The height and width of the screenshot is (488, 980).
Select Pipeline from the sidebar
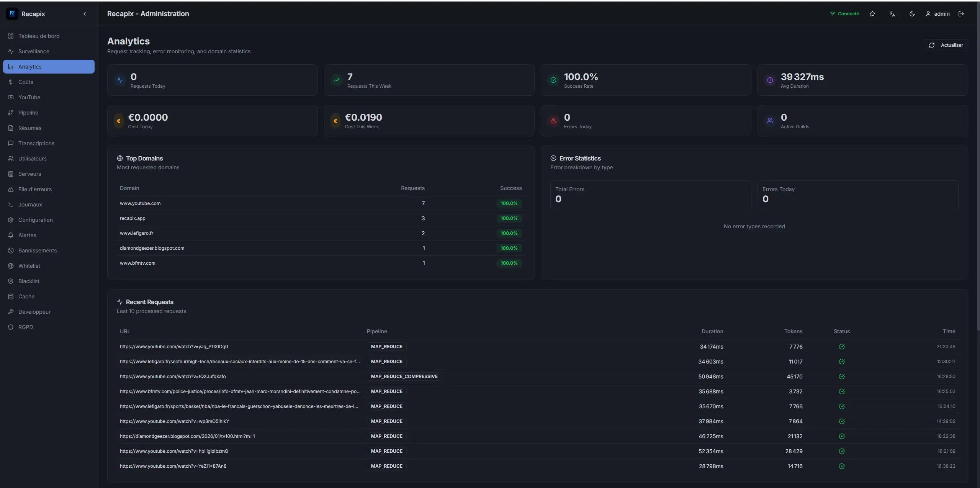tap(28, 113)
